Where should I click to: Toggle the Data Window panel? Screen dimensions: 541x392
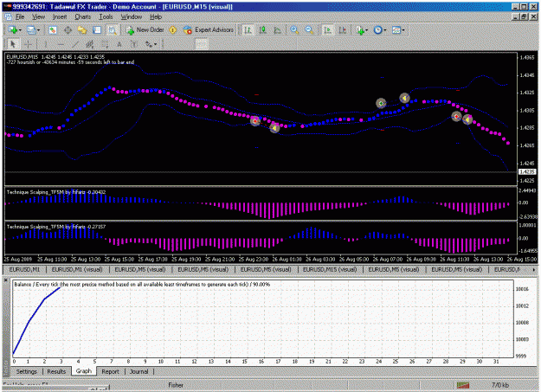(68, 30)
